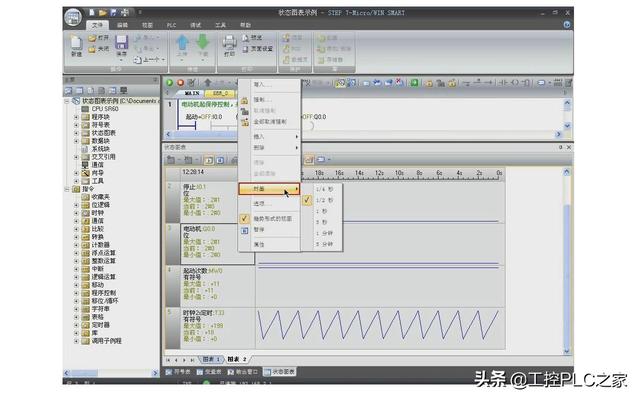The width and height of the screenshot is (640, 400).
Task: Click the Force (强制) lock icon in context menu
Action: pos(244,100)
